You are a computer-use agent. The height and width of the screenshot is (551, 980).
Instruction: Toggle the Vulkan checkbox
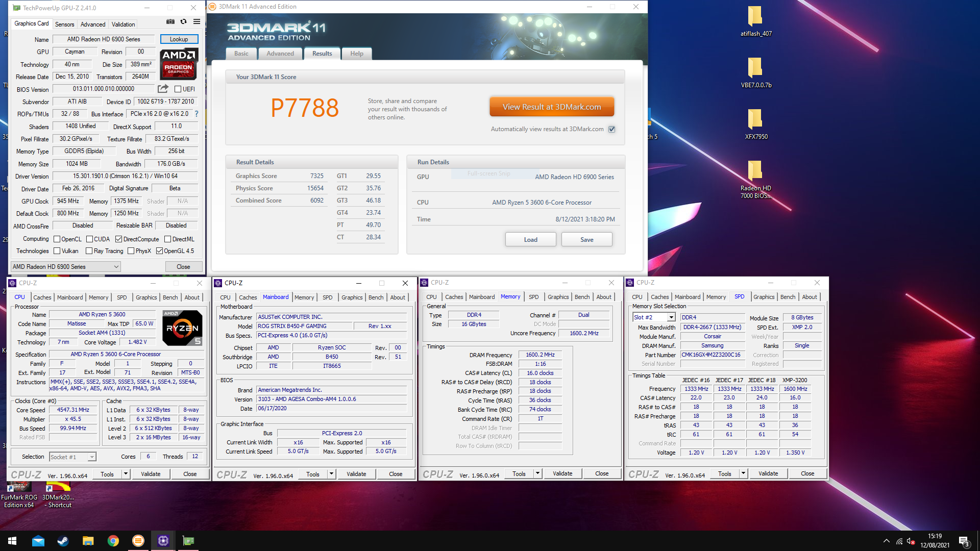pos(57,251)
